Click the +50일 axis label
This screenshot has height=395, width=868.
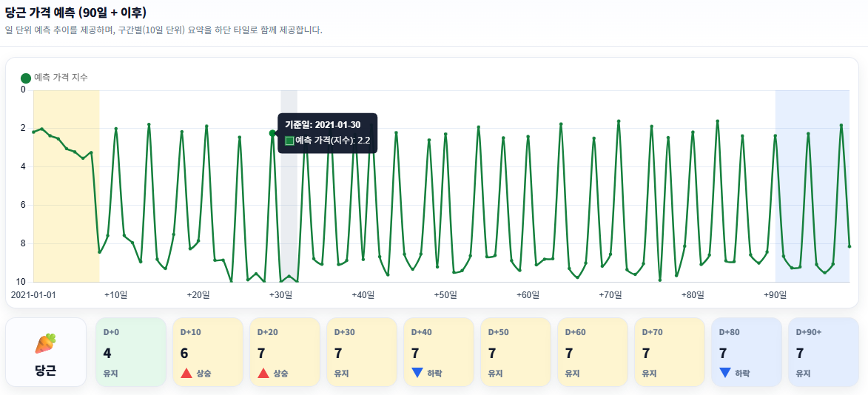[445, 295]
